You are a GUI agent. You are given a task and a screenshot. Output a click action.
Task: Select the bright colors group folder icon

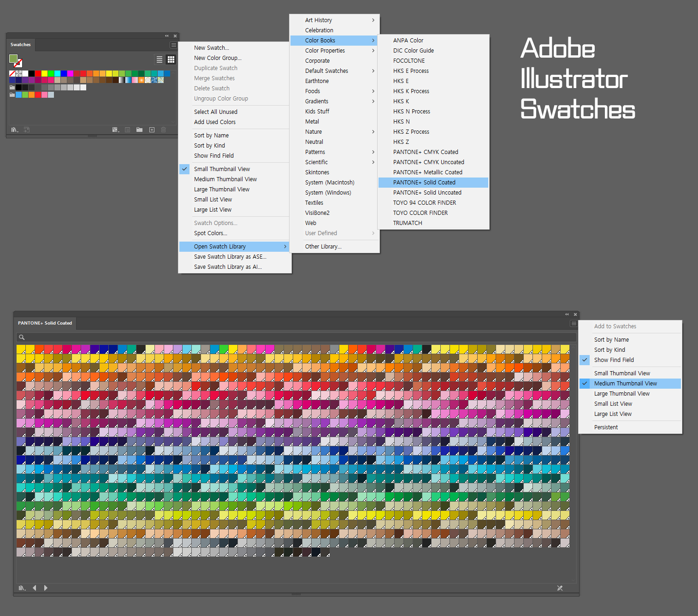[x=12, y=95]
